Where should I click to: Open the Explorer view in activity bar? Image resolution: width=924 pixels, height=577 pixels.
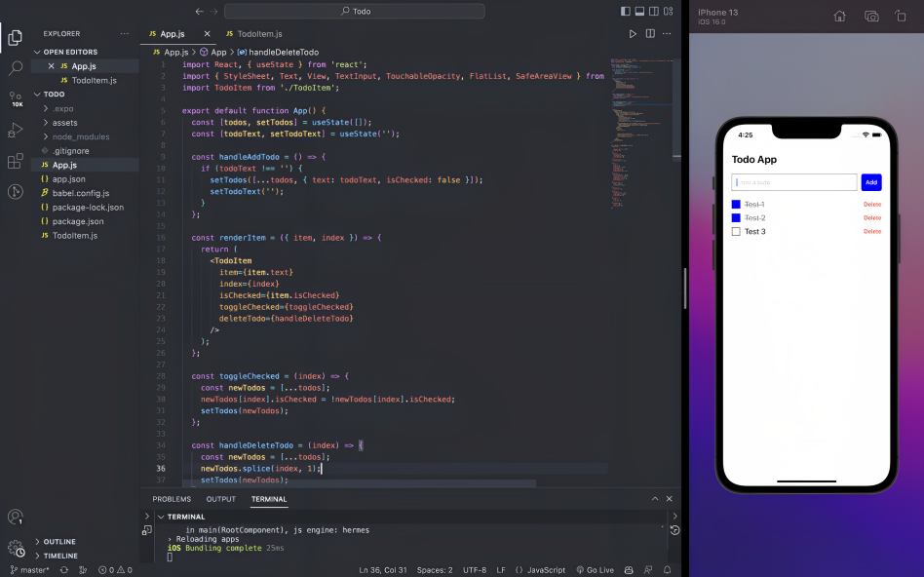[16, 38]
